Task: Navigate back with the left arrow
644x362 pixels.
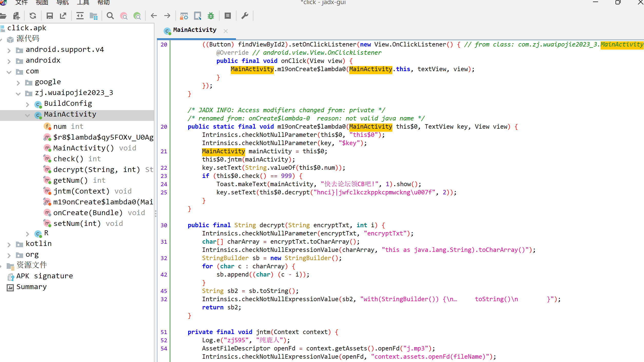Action: [154, 16]
